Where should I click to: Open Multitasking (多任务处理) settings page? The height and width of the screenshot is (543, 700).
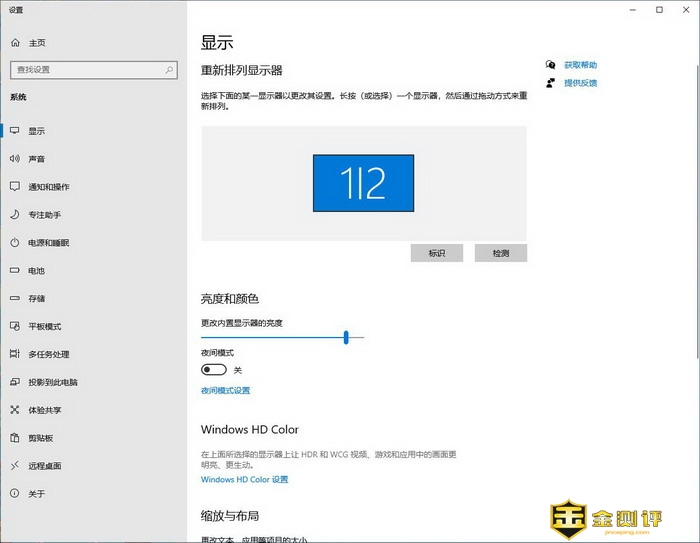pos(48,354)
